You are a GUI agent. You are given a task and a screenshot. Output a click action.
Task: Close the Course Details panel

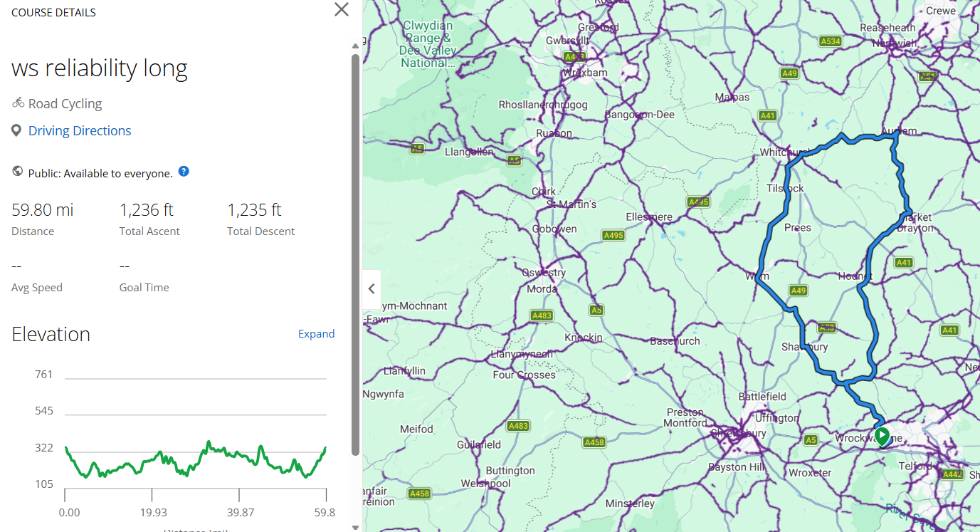pos(342,9)
